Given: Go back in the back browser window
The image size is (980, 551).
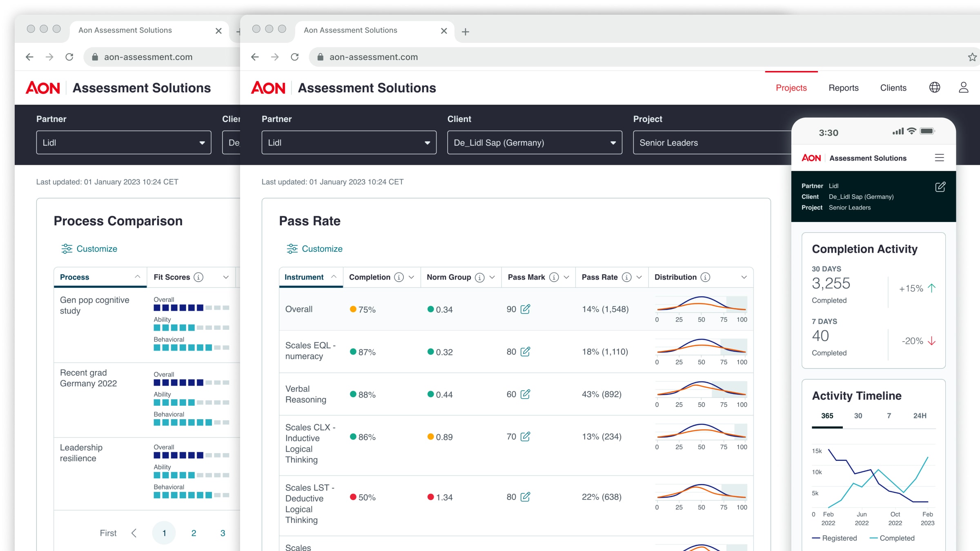Looking at the screenshot, I should tap(29, 57).
